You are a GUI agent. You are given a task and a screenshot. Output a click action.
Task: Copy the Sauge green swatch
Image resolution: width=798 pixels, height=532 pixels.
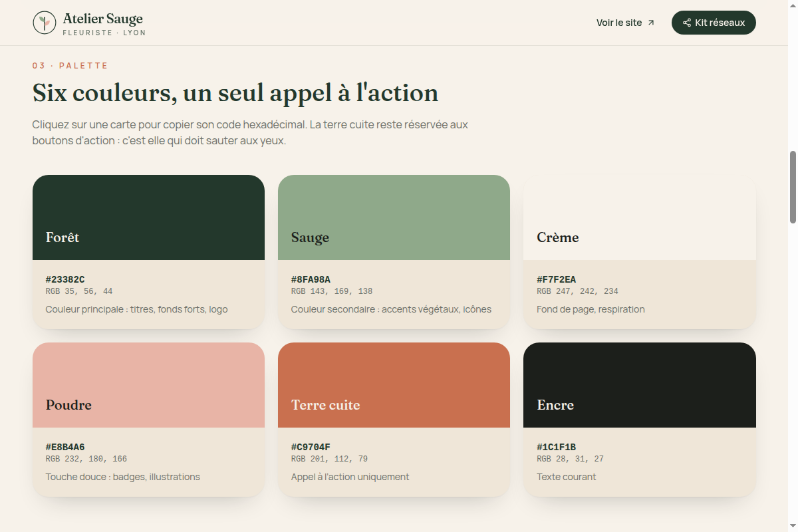coord(394,217)
